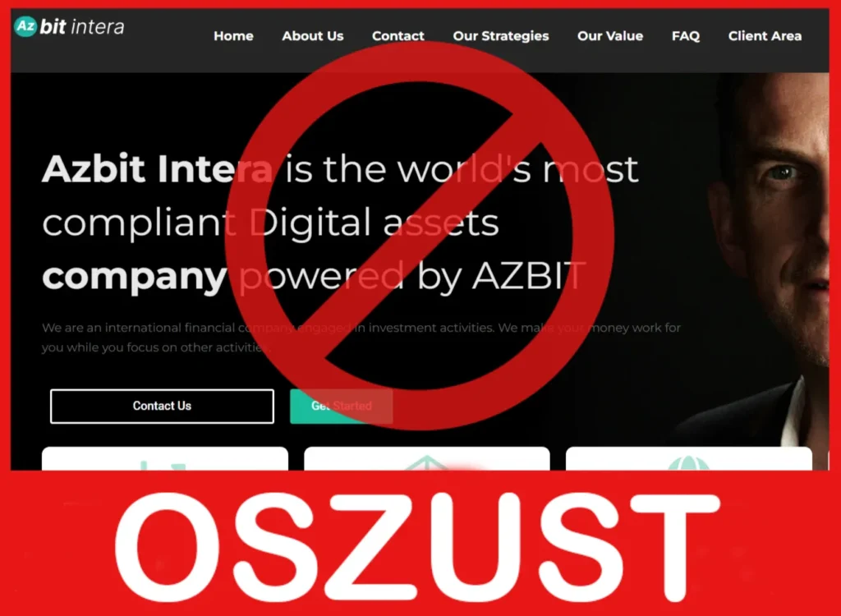This screenshot has width=841, height=616.
Task: Click the Contact Us button
Action: coord(162,407)
